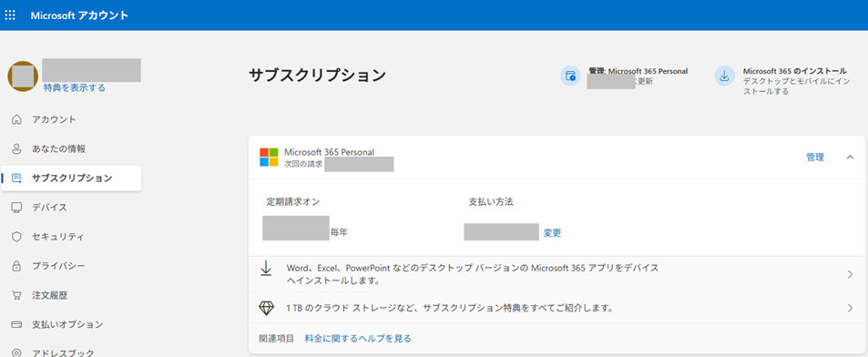Click the Microsoft four-color logo
The width and height of the screenshot is (868, 357).
pos(269,158)
